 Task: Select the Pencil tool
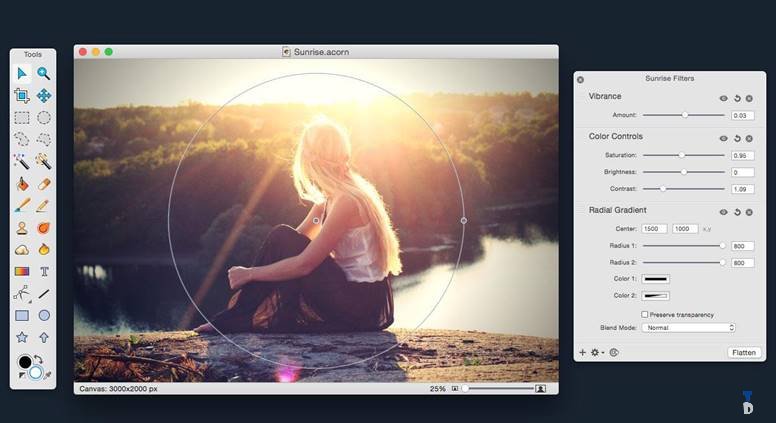point(44,205)
